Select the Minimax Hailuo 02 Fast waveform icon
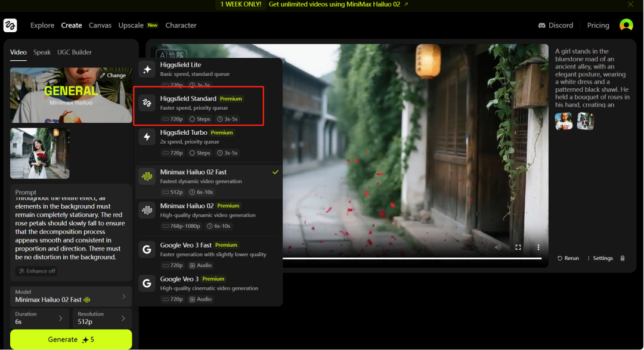 (147, 176)
